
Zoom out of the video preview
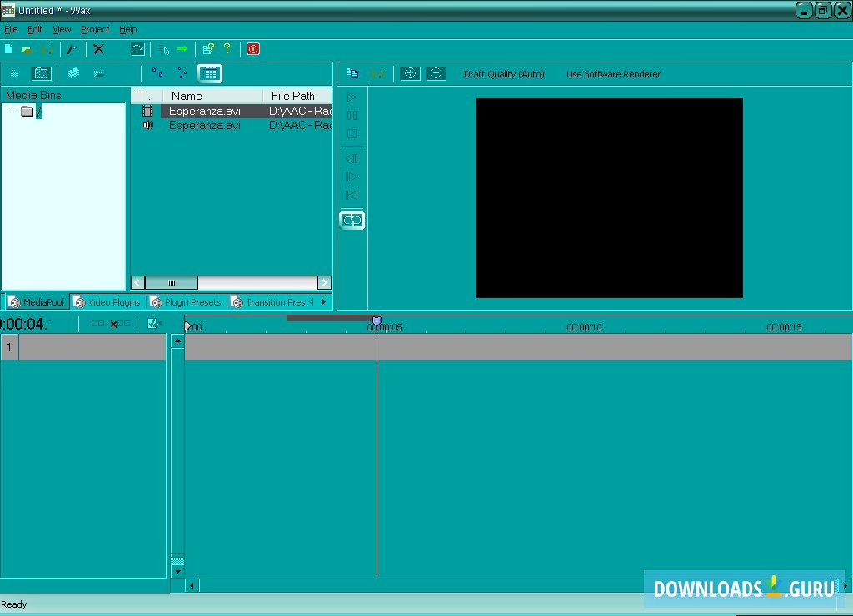click(x=436, y=73)
